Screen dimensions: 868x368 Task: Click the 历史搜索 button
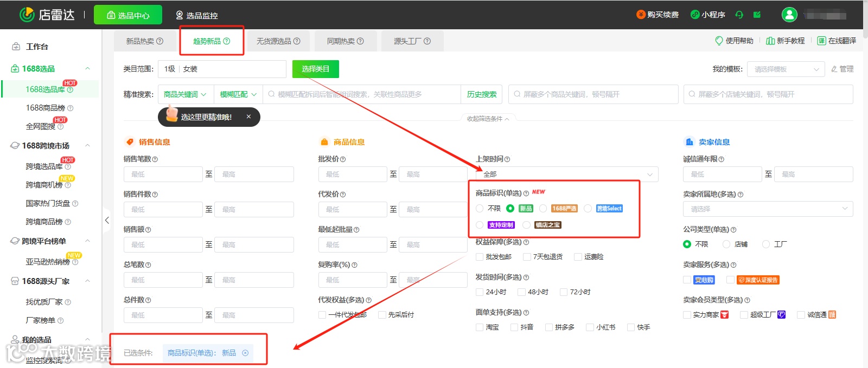click(481, 94)
